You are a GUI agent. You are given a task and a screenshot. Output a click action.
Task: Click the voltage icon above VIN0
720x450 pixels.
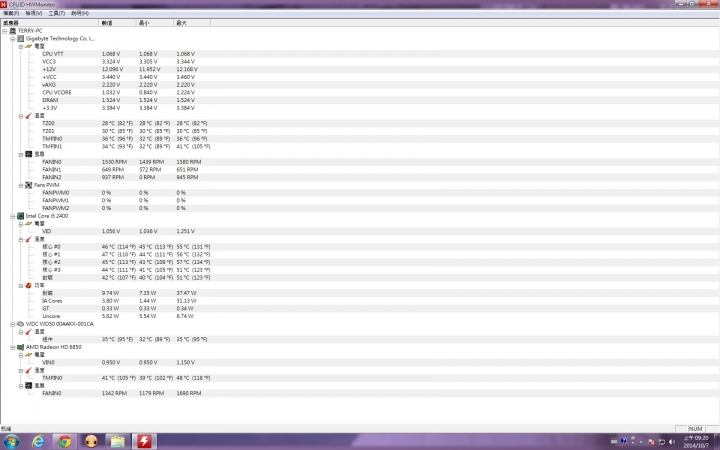[28, 354]
